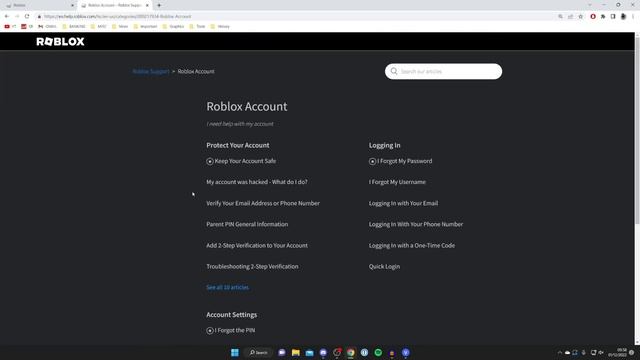Click the Roblox logo in the header

point(60,42)
